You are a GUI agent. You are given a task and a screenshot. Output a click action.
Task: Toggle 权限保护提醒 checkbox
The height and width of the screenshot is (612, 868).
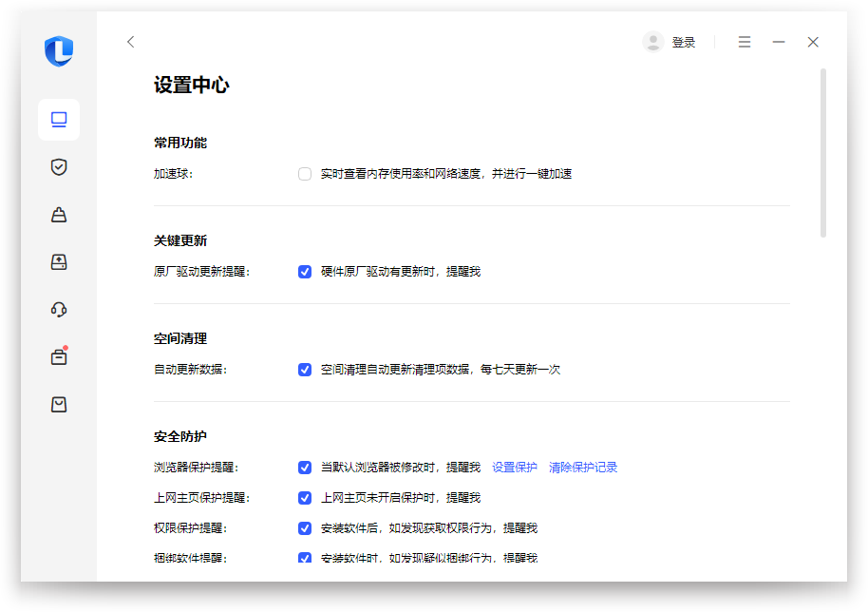[x=305, y=528]
